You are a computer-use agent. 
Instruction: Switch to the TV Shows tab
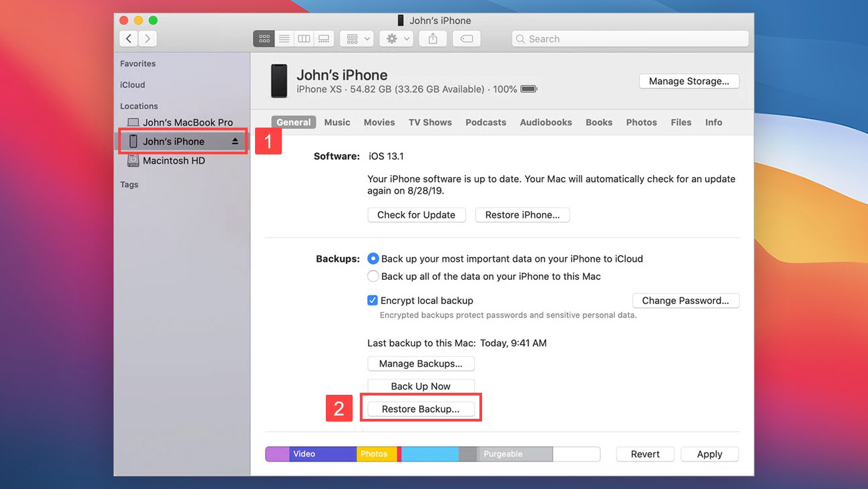(430, 122)
